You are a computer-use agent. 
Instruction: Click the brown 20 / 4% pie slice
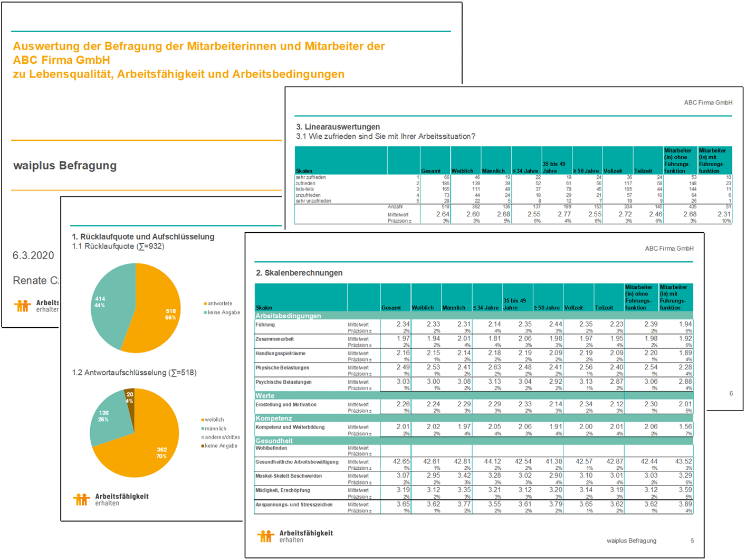130,401
